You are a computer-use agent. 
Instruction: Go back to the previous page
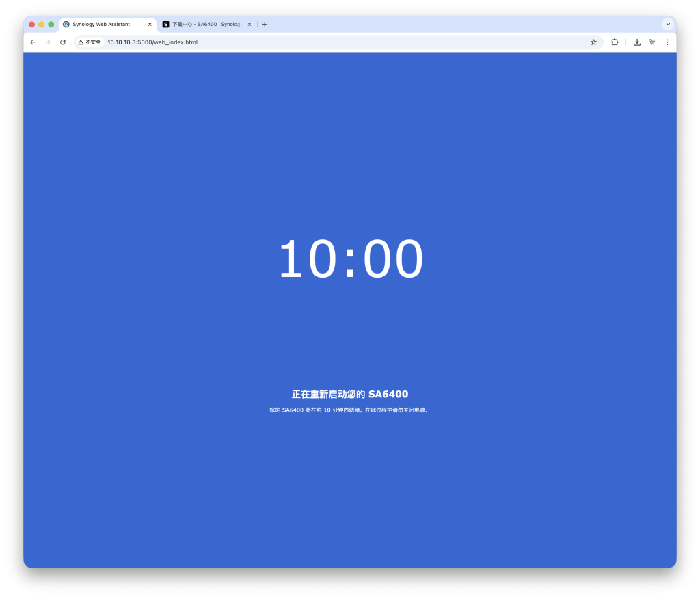click(33, 42)
